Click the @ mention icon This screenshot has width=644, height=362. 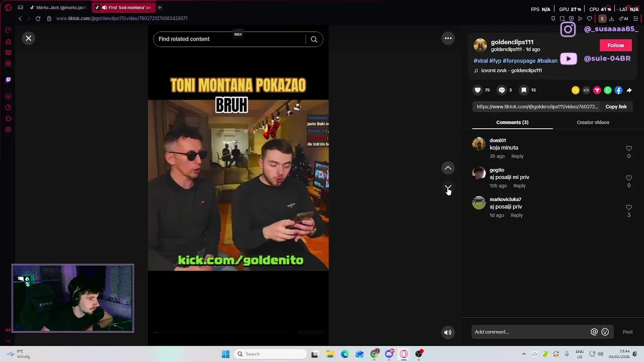594,332
